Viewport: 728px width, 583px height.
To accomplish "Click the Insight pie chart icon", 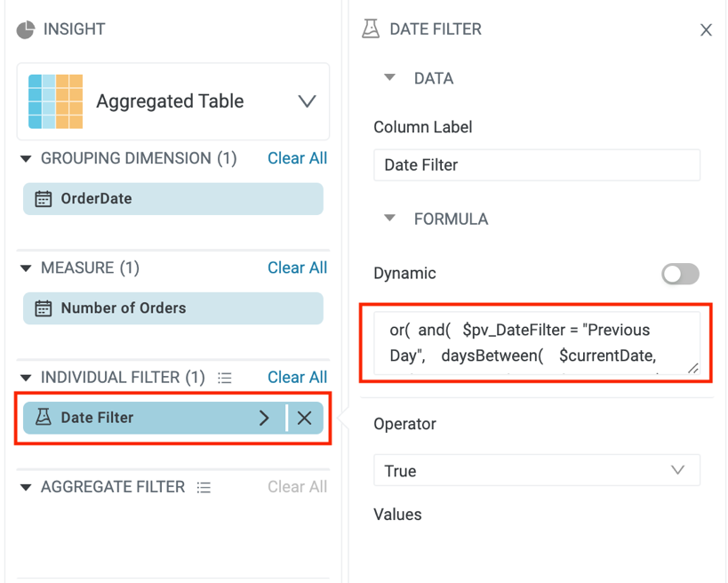I will (26, 29).
